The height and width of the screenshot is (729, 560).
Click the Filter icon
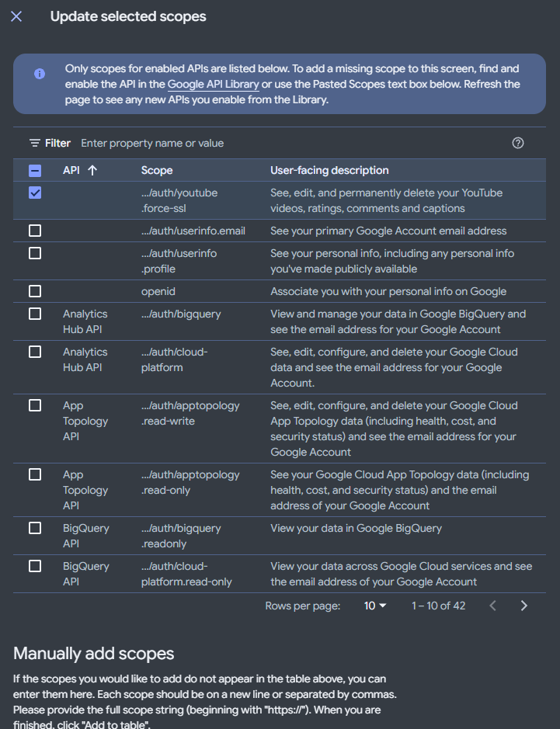pyautogui.click(x=34, y=143)
